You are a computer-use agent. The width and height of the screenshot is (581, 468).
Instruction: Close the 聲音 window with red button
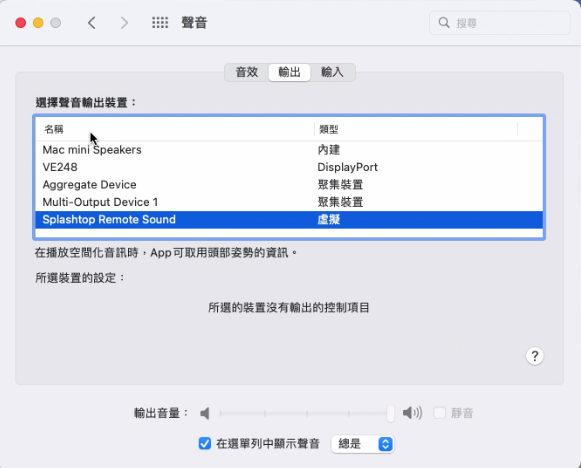21,23
